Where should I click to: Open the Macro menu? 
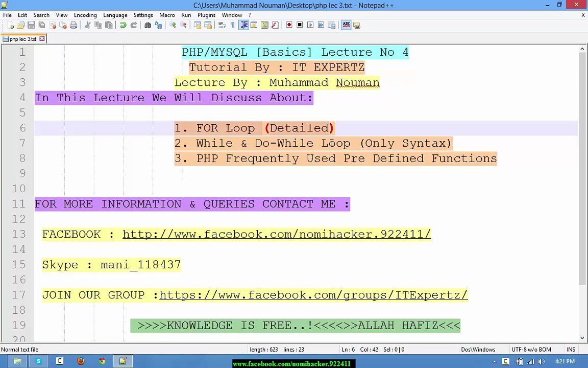pyautogui.click(x=167, y=15)
